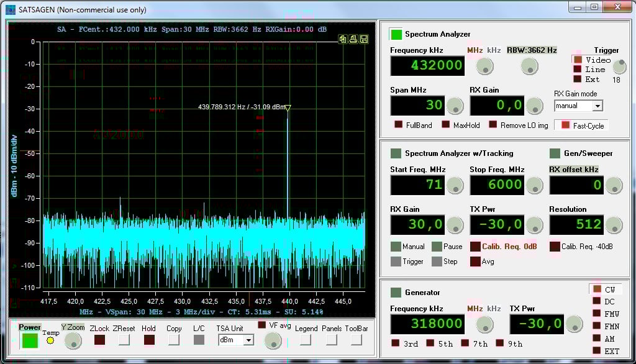Select MHz unit for analyzer frequency

tap(475, 50)
